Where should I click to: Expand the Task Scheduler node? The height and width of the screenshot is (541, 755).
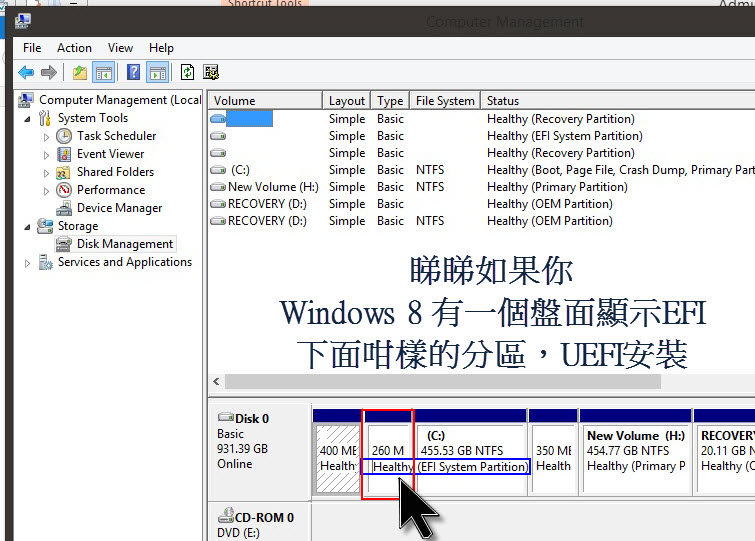46,137
